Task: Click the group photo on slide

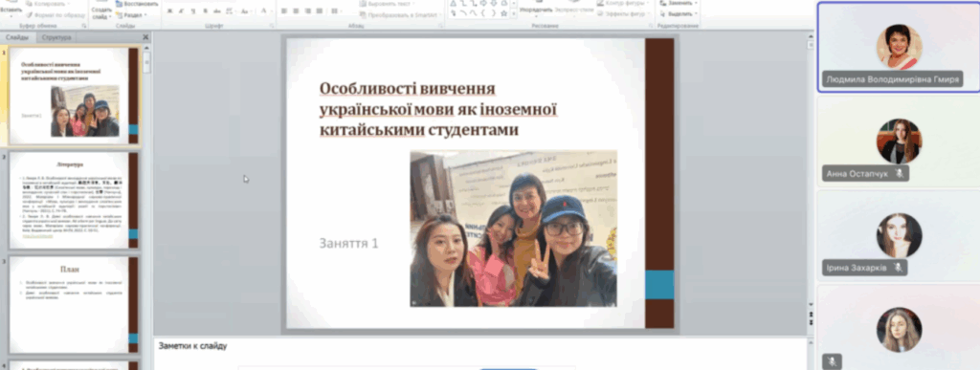Action: [513, 229]
